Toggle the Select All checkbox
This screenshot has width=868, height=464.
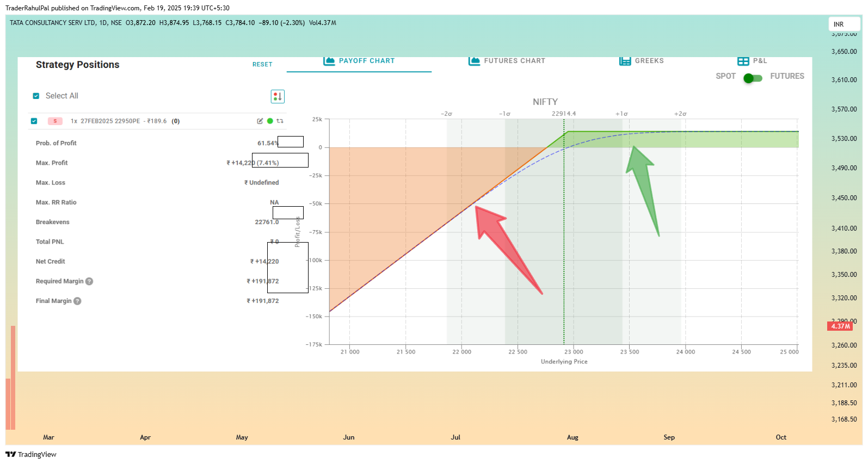coord(36,96)
